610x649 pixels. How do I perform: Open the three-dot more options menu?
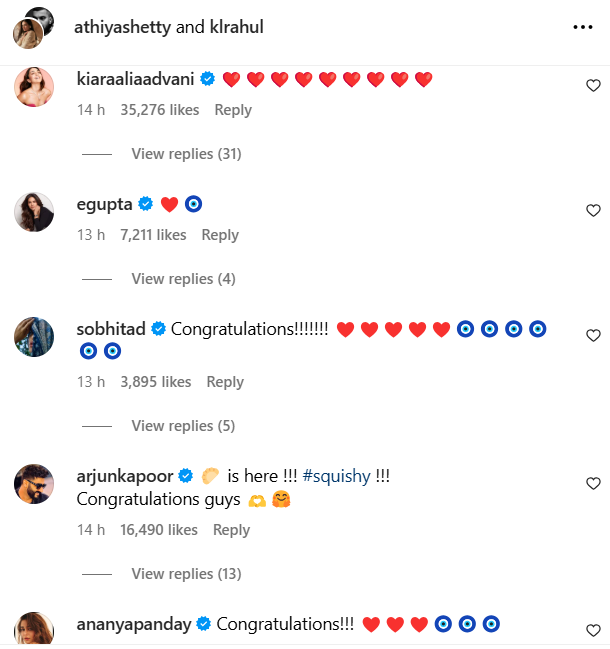coord(583,27)
